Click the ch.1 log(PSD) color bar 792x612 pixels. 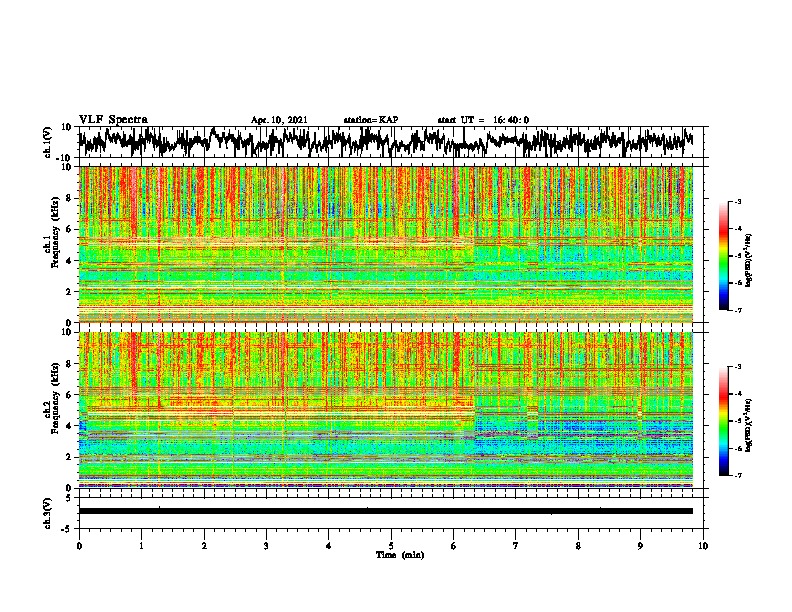(x=724, y=255)
